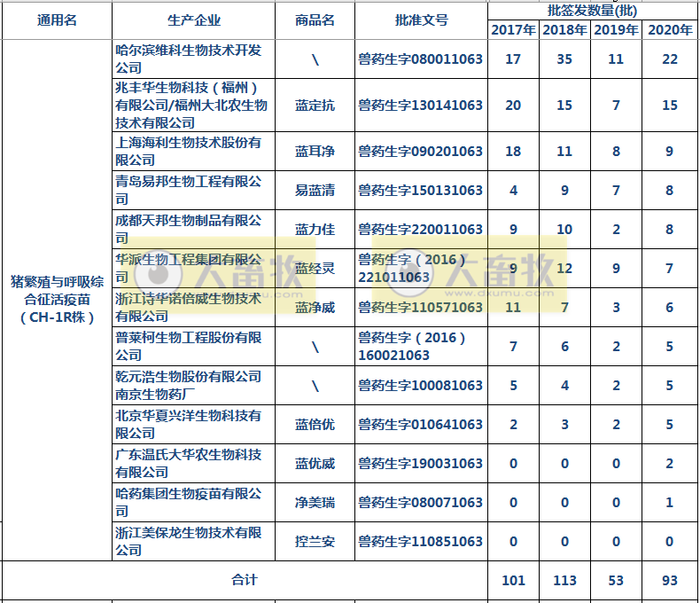Click the 2018 total value 113
The height and width of the screenshot is (603, 700).
click(564, 581)
